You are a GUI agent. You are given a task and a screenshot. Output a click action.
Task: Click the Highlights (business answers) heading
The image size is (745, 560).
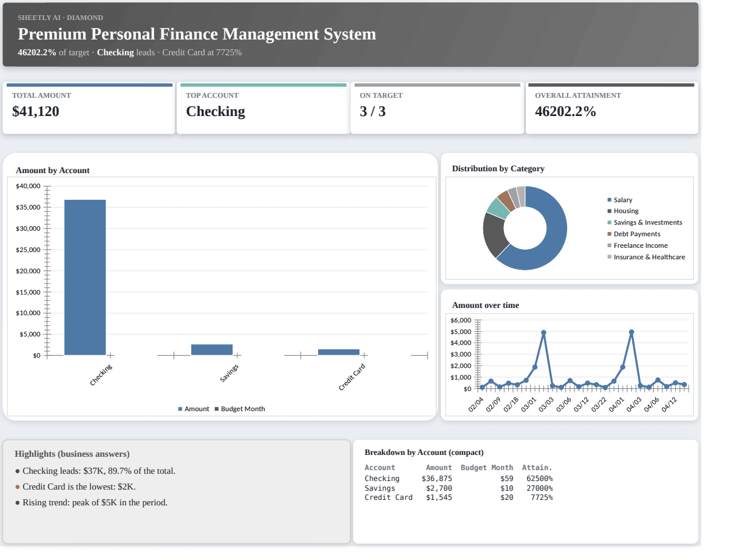(x=72, y=454)
